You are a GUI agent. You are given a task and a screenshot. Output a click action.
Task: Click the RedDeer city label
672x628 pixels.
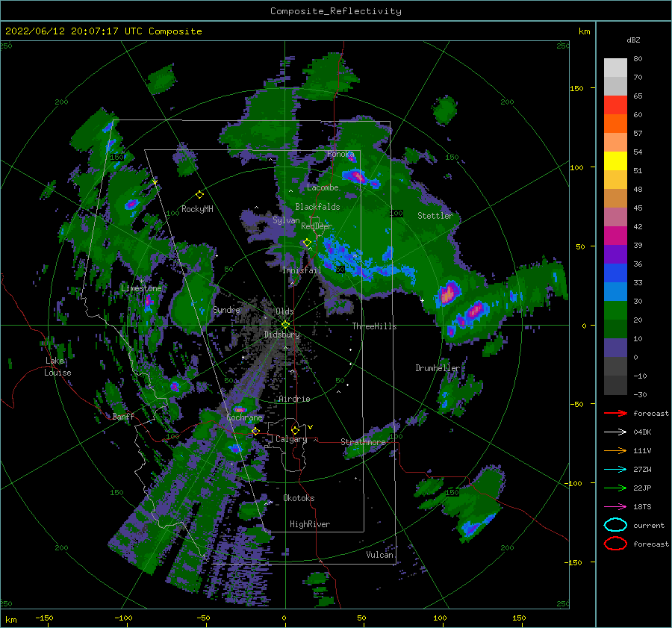pyautogui.click(x=317, y=226)
